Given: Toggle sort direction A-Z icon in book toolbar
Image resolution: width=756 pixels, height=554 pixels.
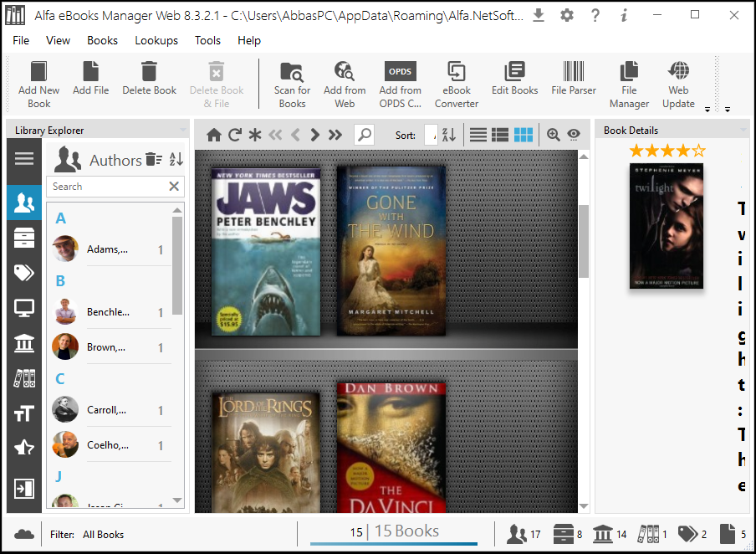Looking at the screenshot, I should pos(449,135).
